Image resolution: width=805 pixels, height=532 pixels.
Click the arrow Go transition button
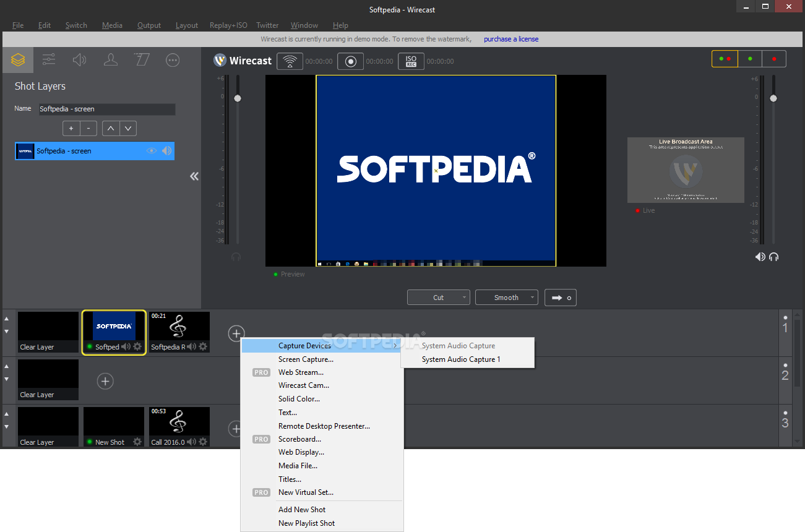561,298
